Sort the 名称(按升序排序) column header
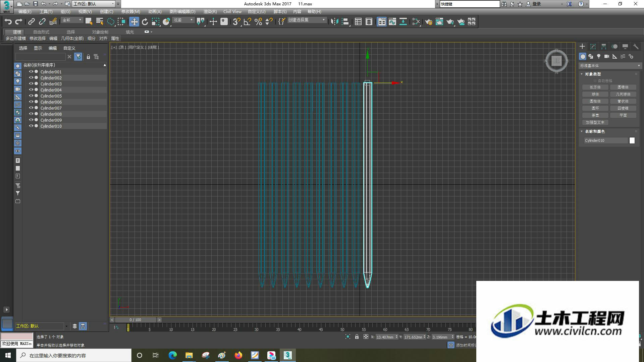Screen dimensions: 644x362 pyautogui.click(x=64, y=65)
